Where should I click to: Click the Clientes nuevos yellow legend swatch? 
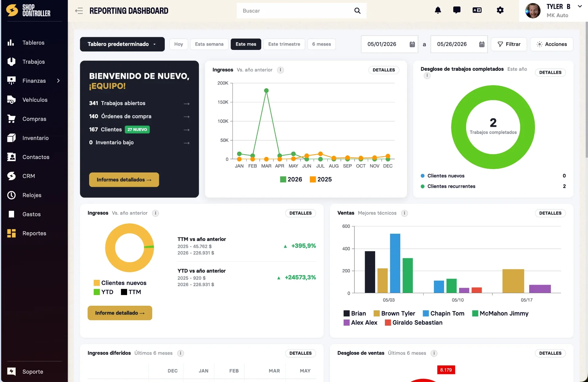tap(96, 283)
